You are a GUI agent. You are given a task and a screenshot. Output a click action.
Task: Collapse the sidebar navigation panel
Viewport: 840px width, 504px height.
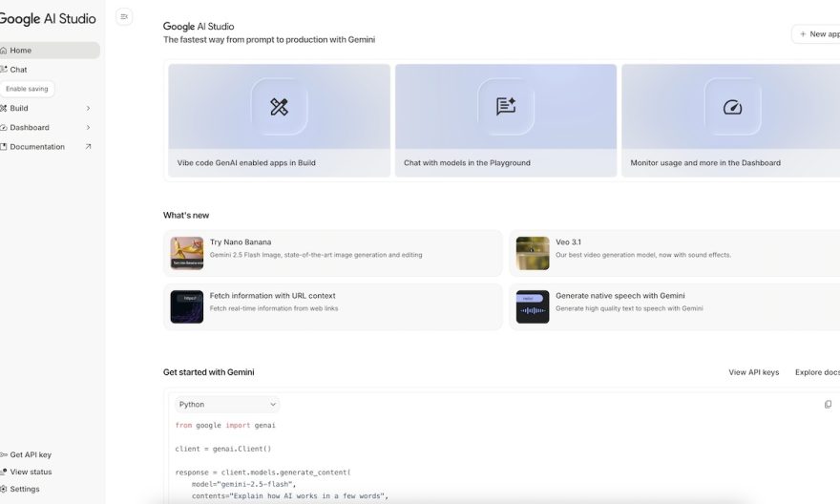[x=124, y=16]
